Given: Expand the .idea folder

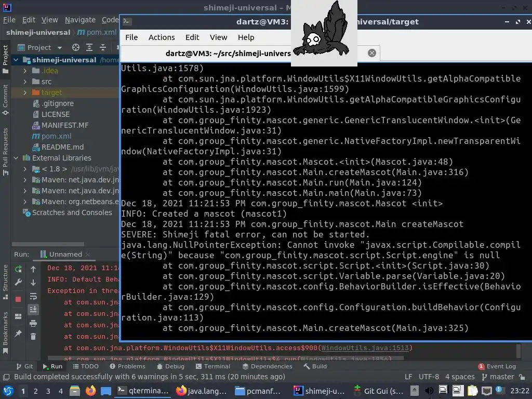Looking at the screenshot, I should click(x=25, y=71).
